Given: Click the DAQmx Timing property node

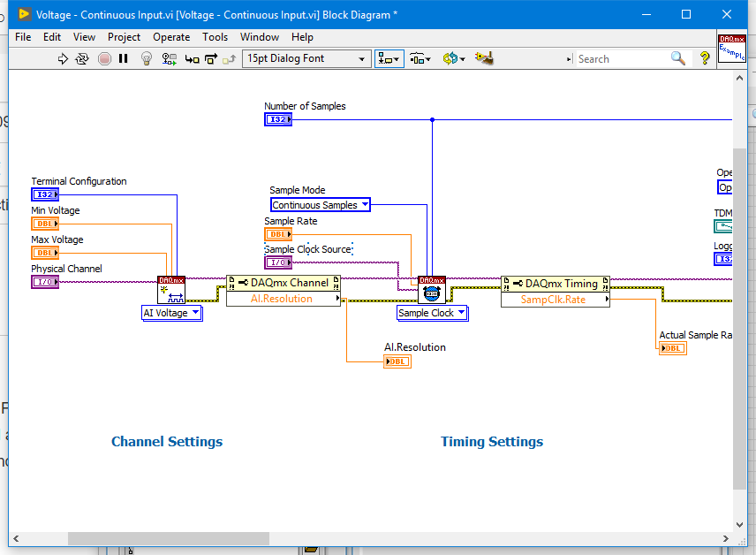Looking at the screenshot, I should [x=556, y=284].
